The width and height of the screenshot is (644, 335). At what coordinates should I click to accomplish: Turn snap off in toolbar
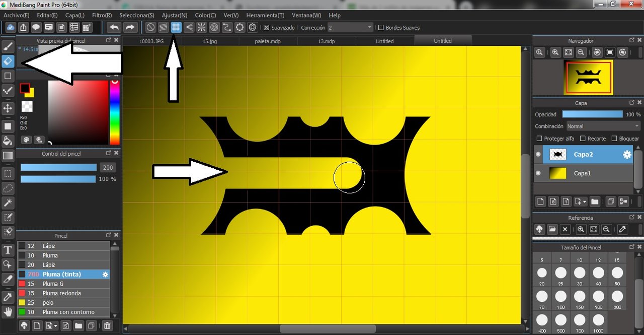pos(150,27)
